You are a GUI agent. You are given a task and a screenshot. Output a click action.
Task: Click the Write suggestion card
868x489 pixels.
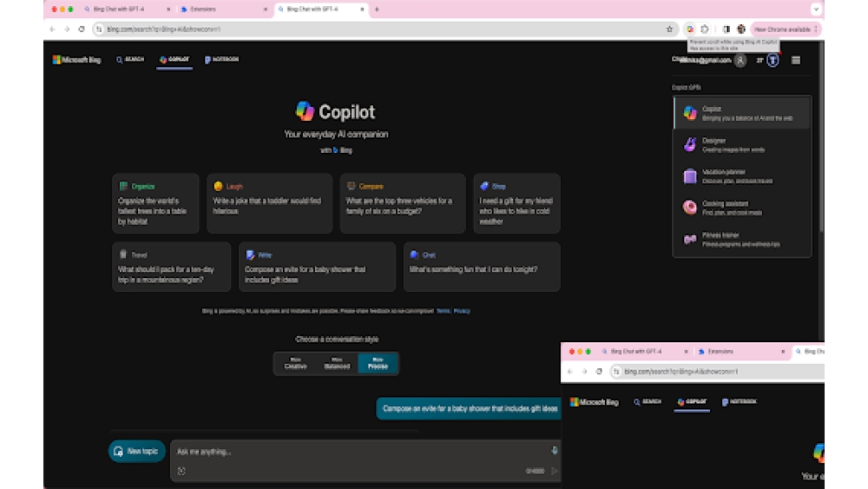click(x=317, y=267)
